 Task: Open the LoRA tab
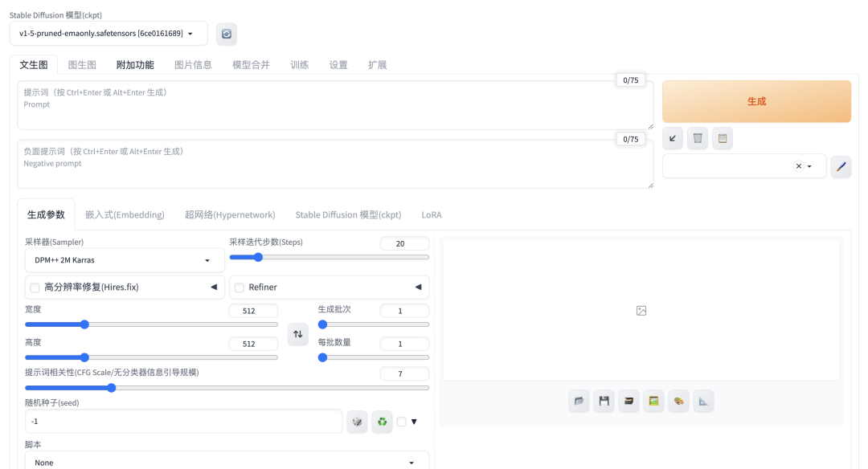coord(432,215)
